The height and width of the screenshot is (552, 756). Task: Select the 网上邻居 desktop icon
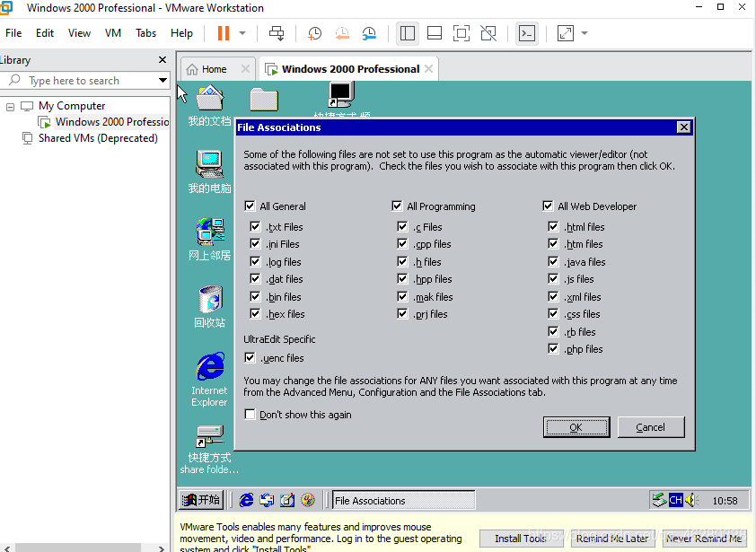pos(210,239)
